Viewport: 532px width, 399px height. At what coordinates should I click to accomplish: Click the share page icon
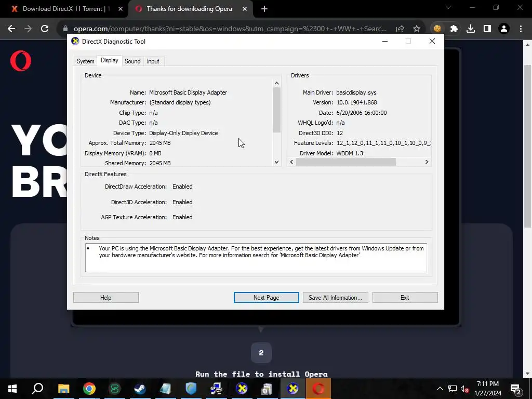point(400,29)
